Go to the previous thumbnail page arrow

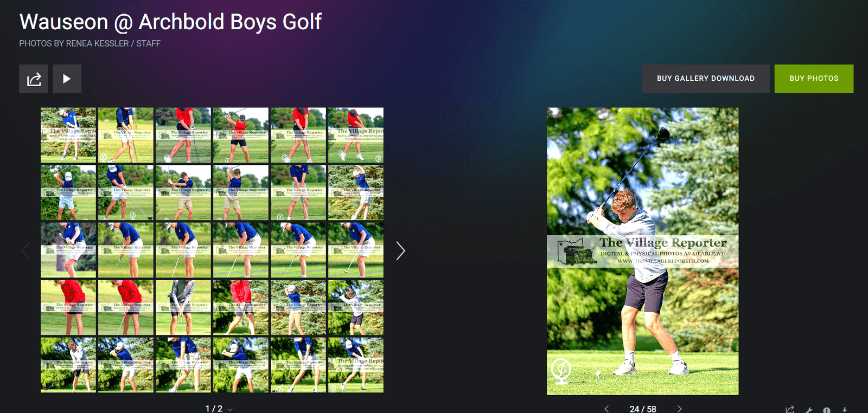click(25, 250)
